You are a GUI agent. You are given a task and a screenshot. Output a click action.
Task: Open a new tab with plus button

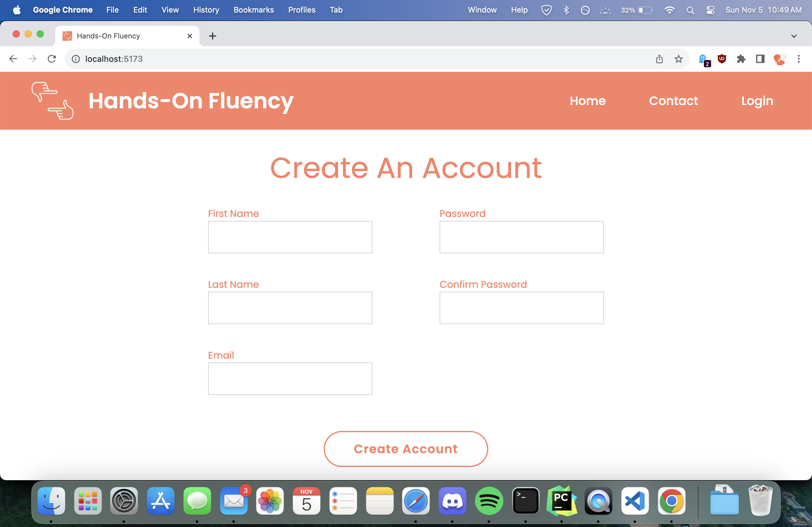212,36
